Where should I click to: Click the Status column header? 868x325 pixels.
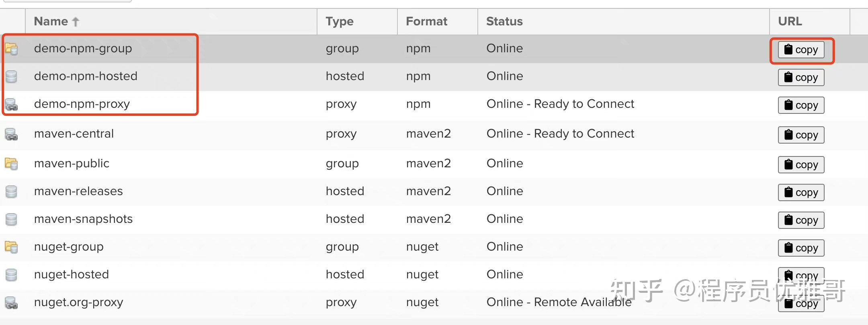pyautogui.click(x=504, y=21)
